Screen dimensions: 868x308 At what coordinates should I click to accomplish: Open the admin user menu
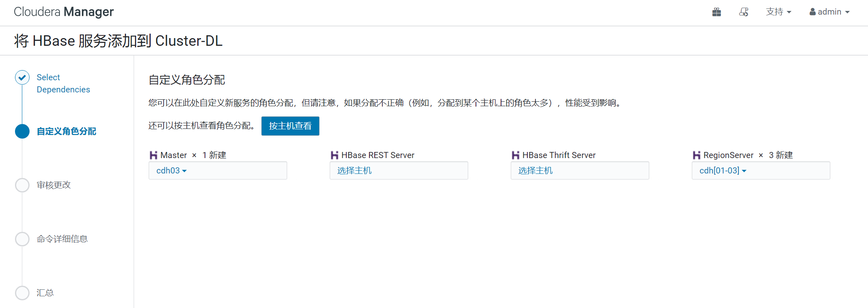tap(829, 12)
